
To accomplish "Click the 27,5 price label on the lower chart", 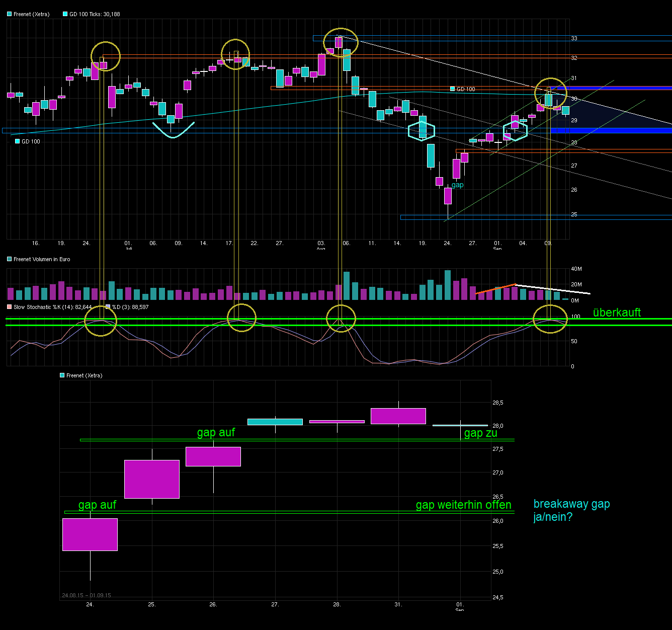I will [498, 449].
